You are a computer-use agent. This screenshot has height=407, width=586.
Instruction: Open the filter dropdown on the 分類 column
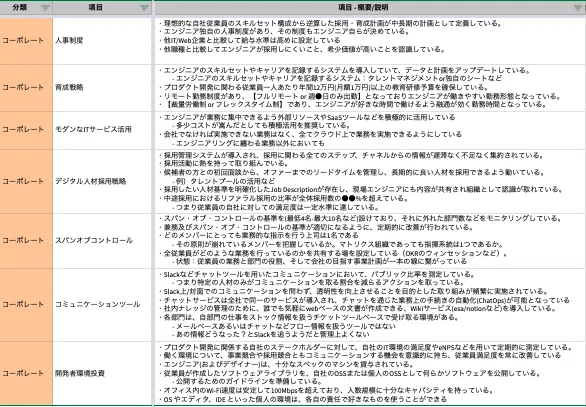(x=45, y=8)
